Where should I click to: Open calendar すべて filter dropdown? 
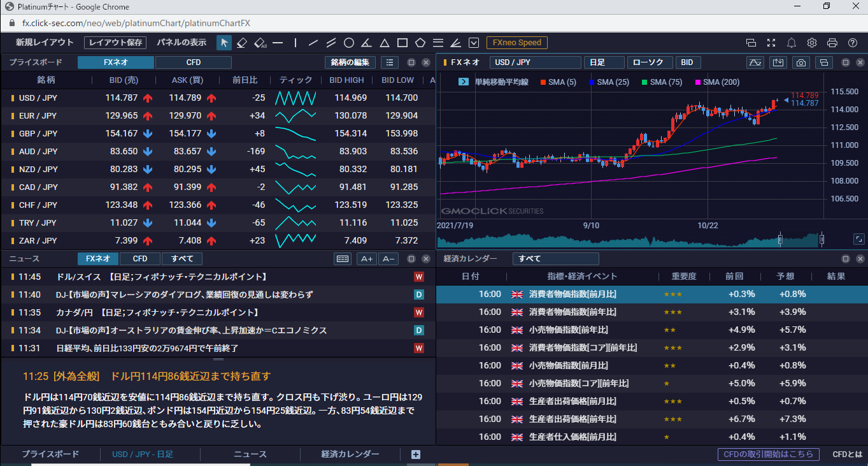pos(556,259)
